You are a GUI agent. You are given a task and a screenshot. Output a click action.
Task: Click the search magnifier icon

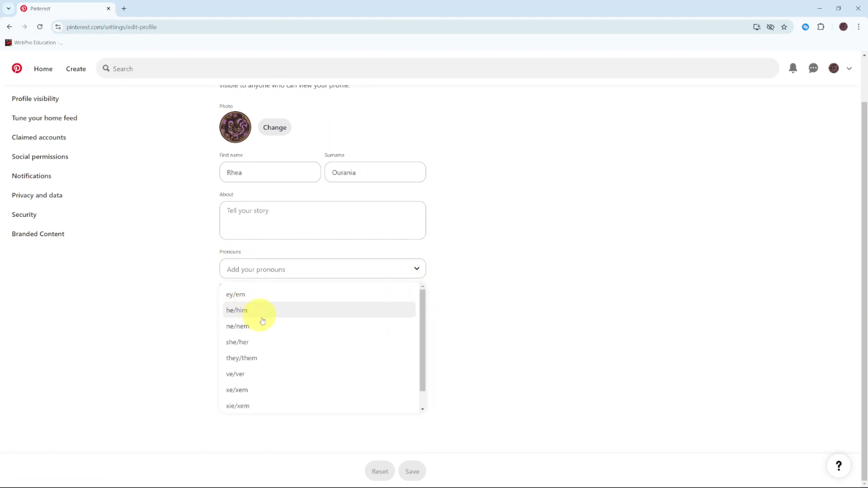(x=106, y=68)
